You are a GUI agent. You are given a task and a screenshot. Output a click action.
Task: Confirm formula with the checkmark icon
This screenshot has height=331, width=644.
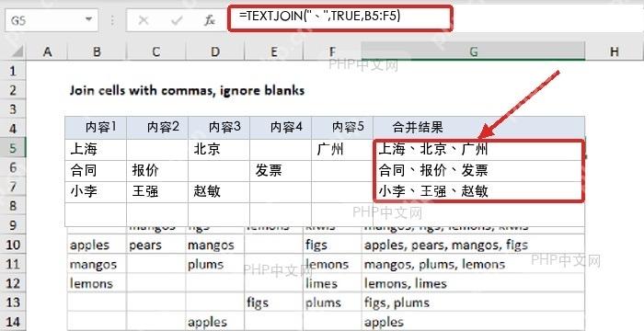(177, 20)
